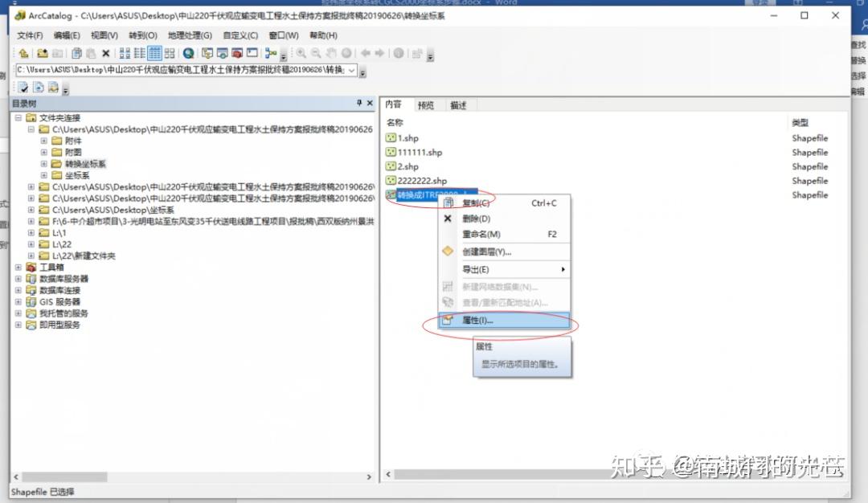Click the Full Extent globe icon
The height and width of the screenshot is (503, 868).
346,53
